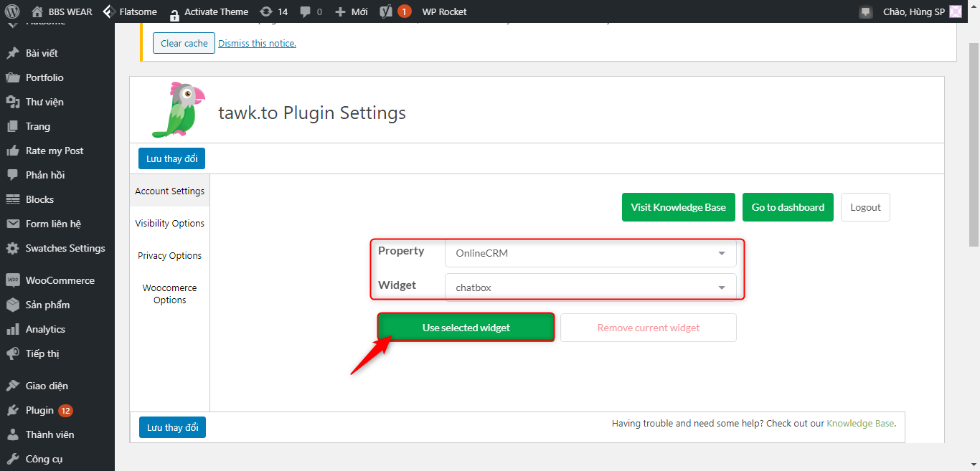Open Thư viện media icon
The width and height of the screenshot is (980, 471).
[x=12, y=102]
